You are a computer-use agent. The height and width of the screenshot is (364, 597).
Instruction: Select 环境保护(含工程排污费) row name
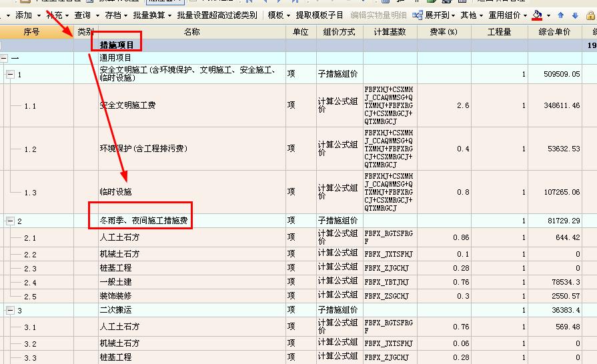pyautogui.click(x=143, y=149)
